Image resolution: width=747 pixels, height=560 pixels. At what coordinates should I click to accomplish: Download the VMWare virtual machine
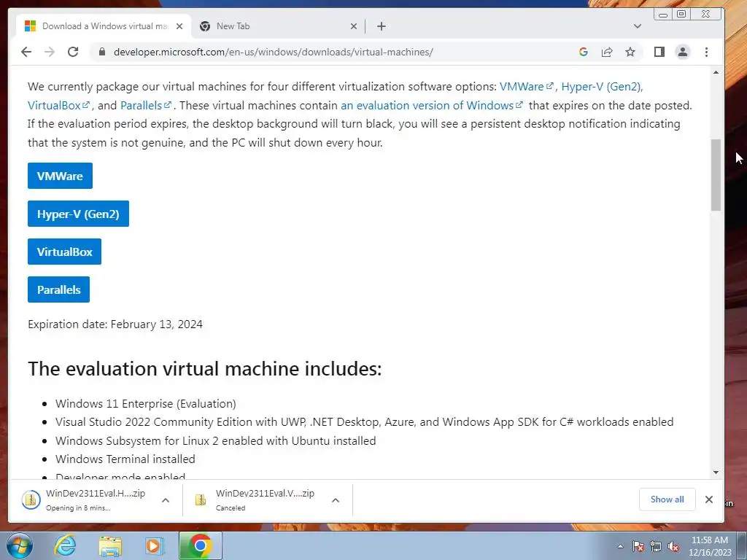(60, 176)
